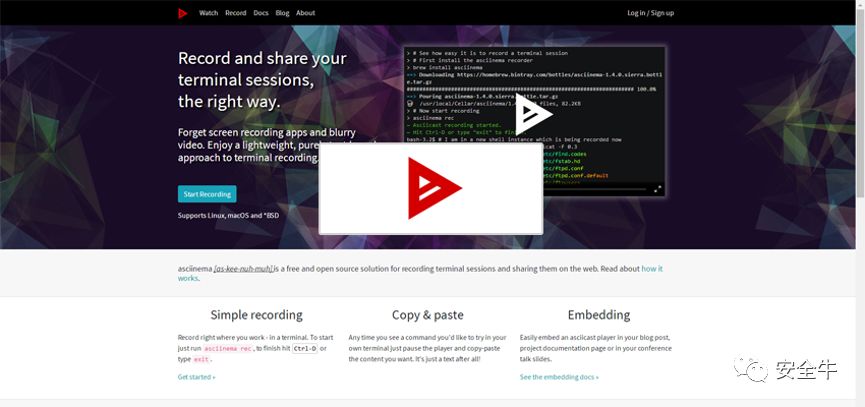Viewport: 865px width, 407px height.
Task: Open the Blog nav link
Action: 282,13
